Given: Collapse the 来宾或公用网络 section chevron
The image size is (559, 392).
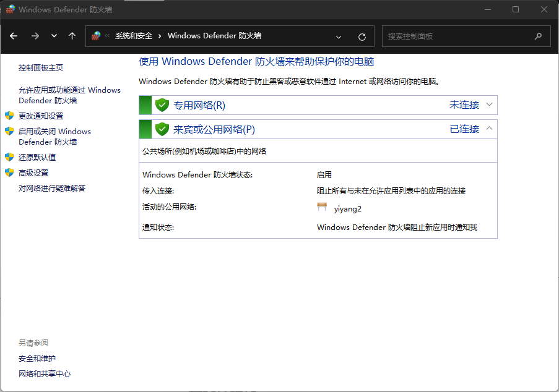Looking at the screenshot, I should click(x=489, y=128).
